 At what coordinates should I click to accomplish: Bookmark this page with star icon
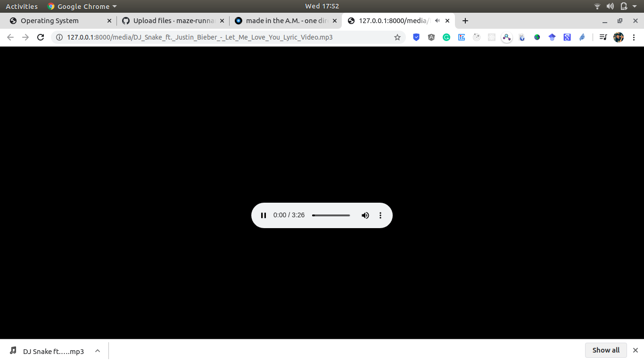tap(397, 37)
